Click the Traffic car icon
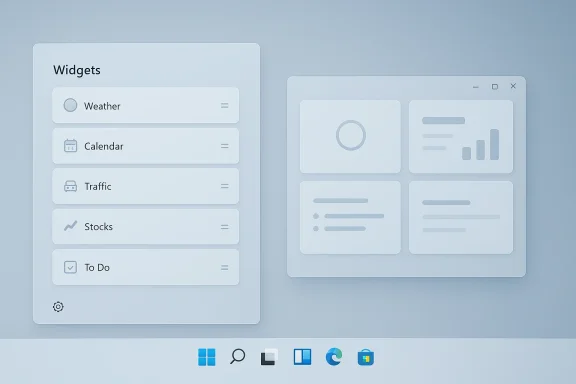Viewport: 576px width, 384px height. click(x=71, y=186)
